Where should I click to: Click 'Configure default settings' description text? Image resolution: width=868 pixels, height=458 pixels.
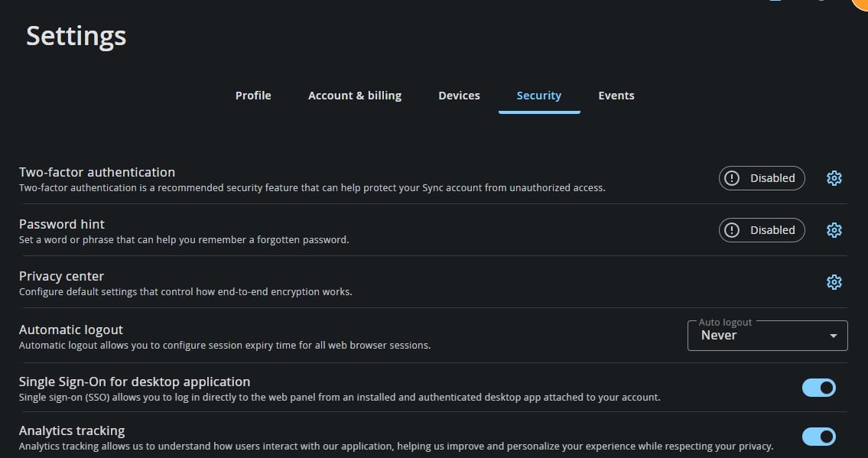click(x=185, y=291)
